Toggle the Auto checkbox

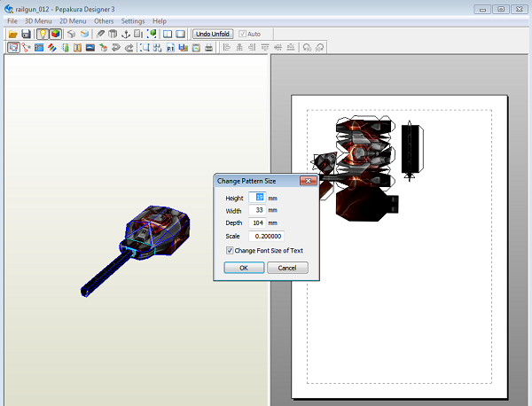click(x=242, y=34)
